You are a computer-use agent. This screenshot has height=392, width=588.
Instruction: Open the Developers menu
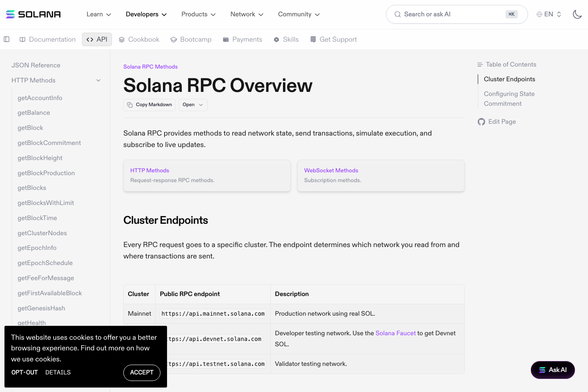(x=146, y=14)
